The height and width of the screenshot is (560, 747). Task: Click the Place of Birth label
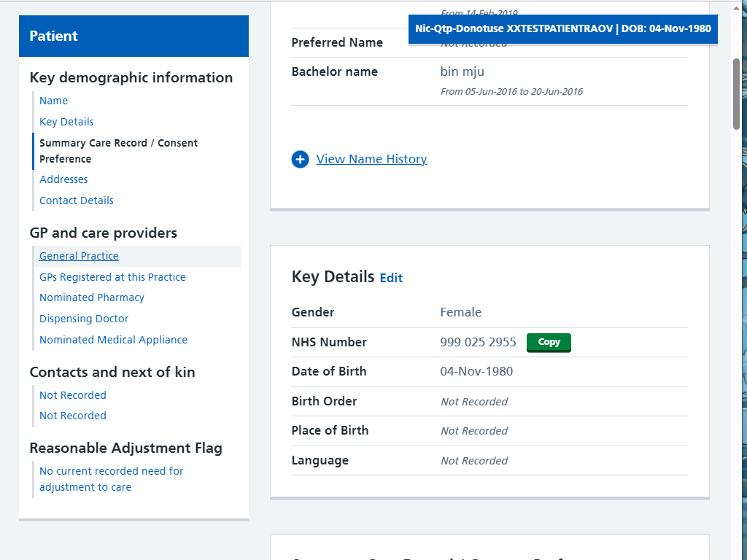click(330, 430)
